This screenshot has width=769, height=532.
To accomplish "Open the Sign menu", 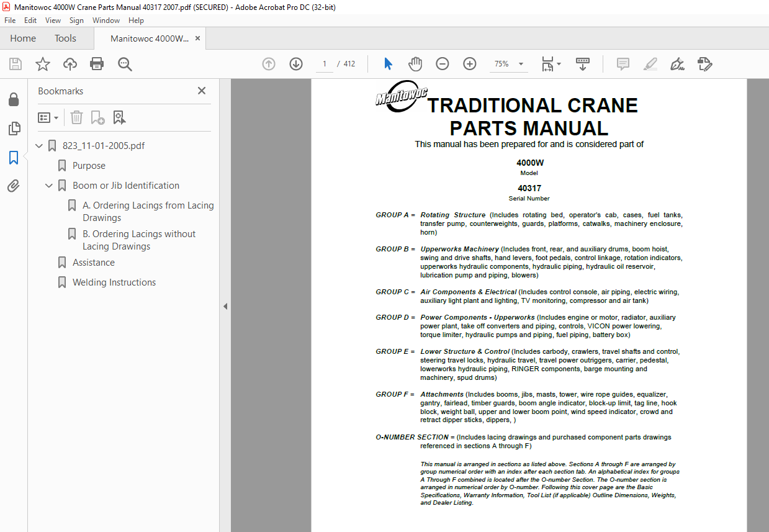I will click(76, 20).
